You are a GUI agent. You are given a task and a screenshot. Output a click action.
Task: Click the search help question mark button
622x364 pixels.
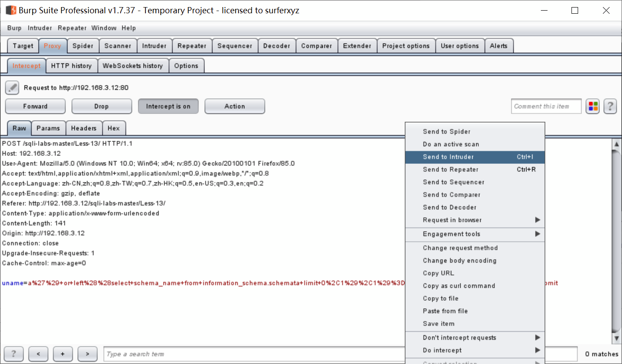click(14, 354)
